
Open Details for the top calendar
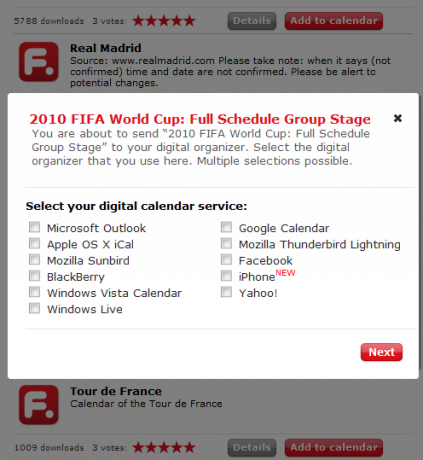pos(252,21)
